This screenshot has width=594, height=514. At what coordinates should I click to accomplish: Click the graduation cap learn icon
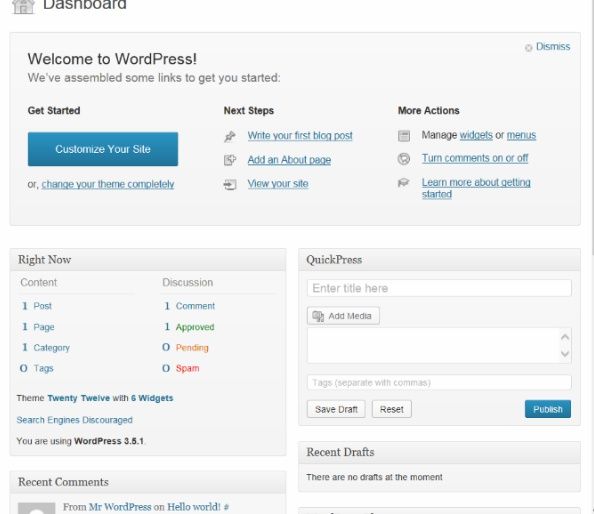(x=403, y=183)
